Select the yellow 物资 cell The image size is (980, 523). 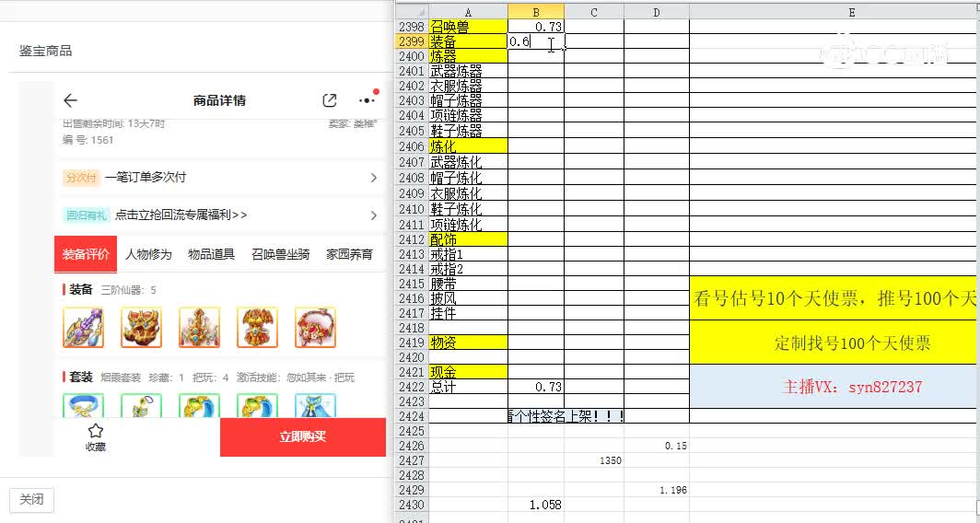coord(468,343)
